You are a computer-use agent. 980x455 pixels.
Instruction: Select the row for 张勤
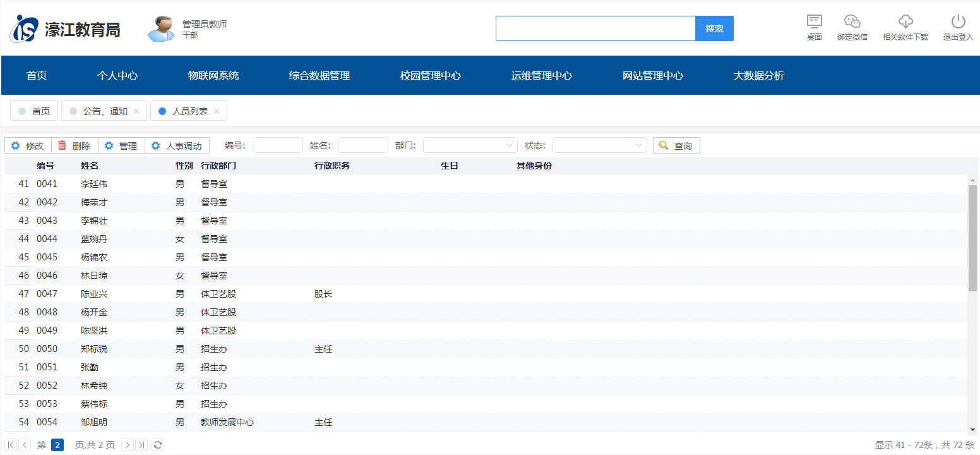[486, 367]
